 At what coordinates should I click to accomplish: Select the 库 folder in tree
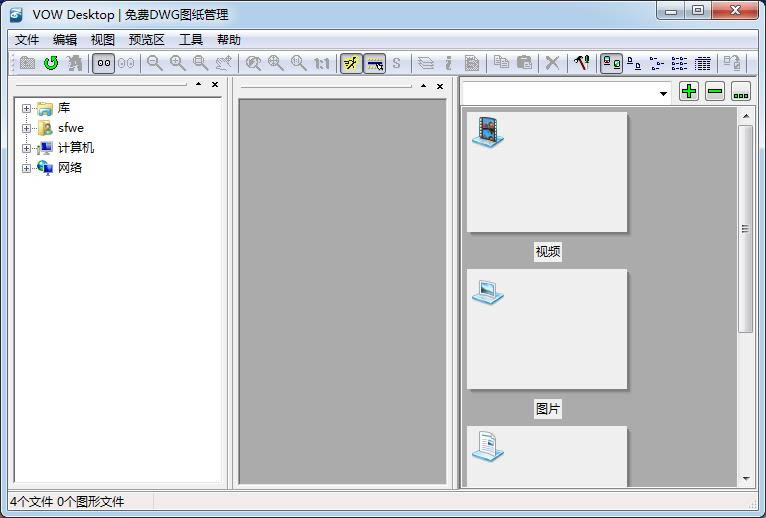[x=64, y=108]
